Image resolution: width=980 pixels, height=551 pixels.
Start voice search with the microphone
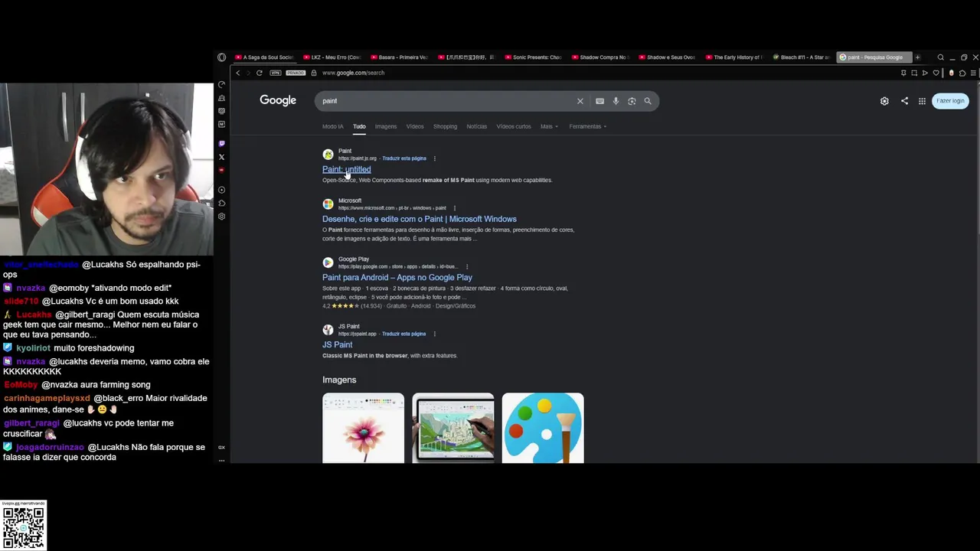coord(616,101)
